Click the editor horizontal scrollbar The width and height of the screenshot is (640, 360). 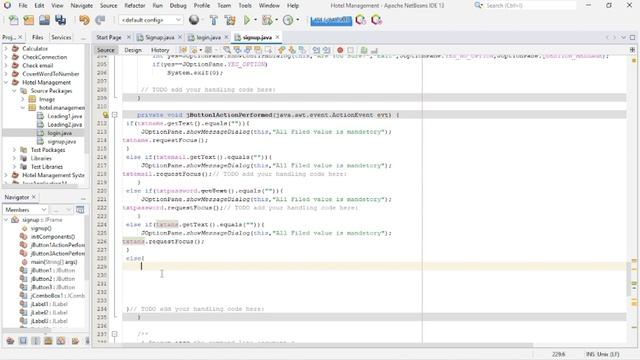point(313,345)
